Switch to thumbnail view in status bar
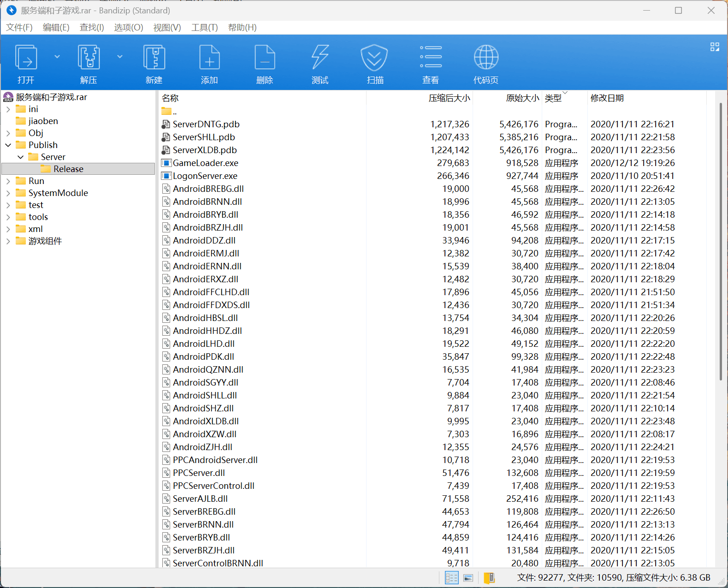This screenshot has width=728, height=588. pos(468,578)
